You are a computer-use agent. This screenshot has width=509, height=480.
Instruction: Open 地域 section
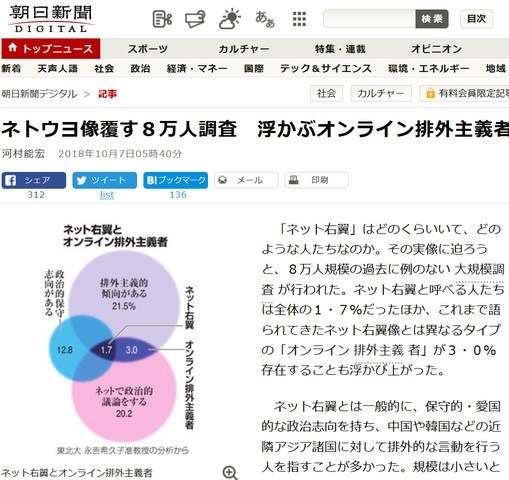(x=496, y=69)
